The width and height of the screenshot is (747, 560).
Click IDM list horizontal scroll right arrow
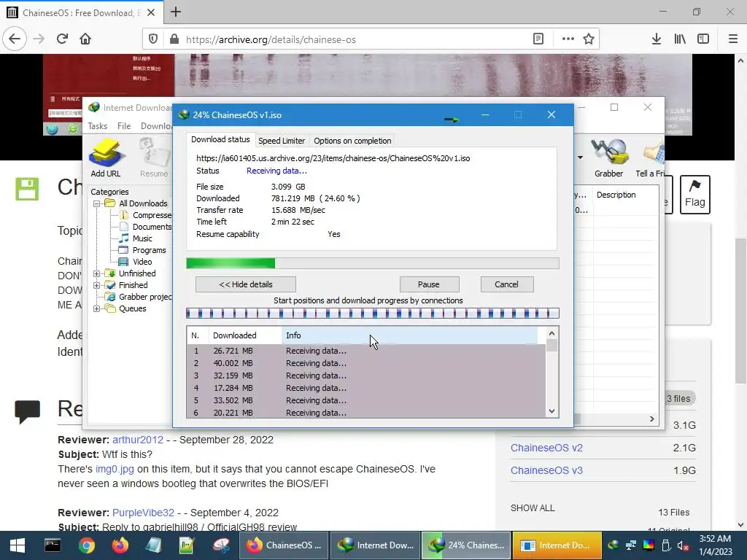point(651,419)
